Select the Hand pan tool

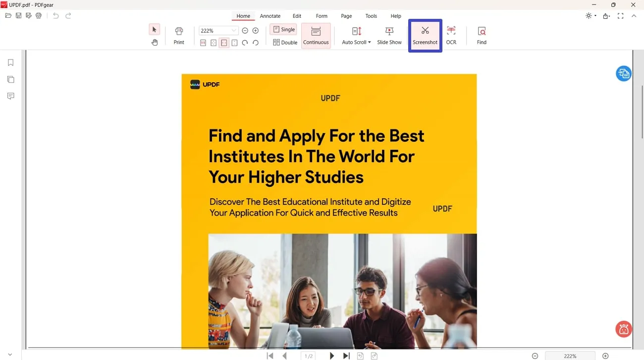154,42
